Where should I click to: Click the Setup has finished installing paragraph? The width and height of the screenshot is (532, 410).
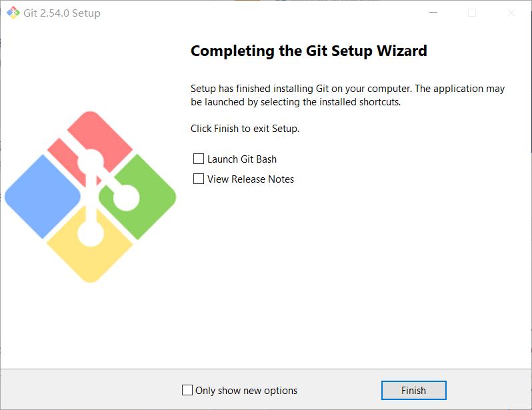coord(347,95)
